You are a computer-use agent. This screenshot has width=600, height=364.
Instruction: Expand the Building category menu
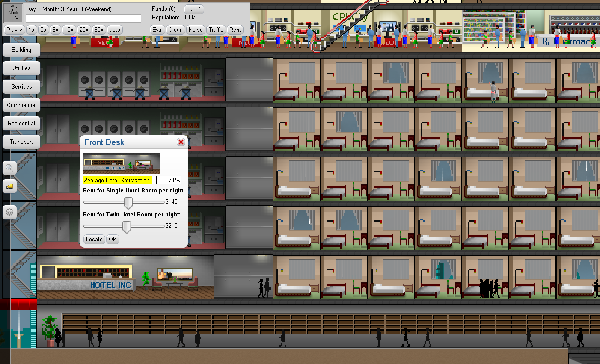tap(21, 50)
